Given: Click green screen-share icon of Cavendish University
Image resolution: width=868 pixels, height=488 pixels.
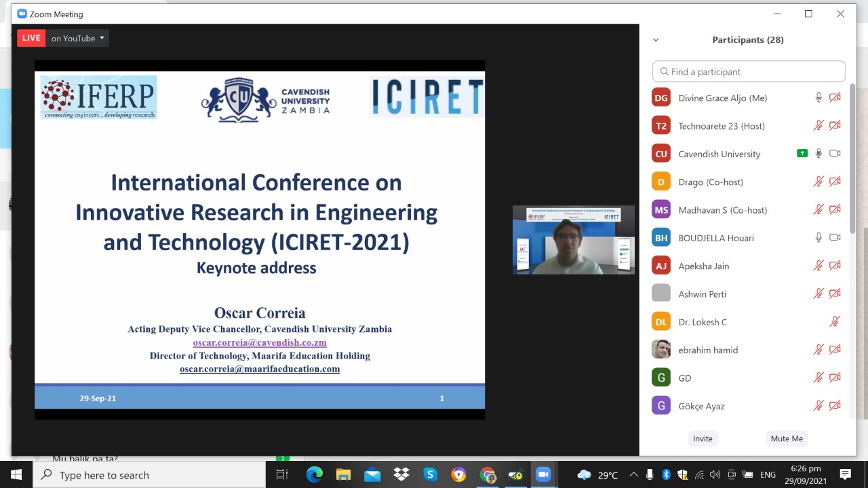Looking at the screenshot, I should coord(802,154).
